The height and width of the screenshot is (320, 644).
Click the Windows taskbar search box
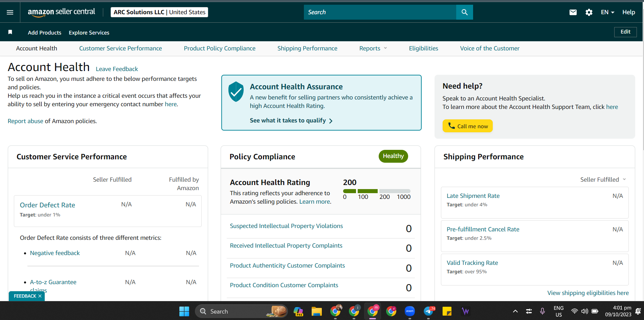[x=241, y=311]
